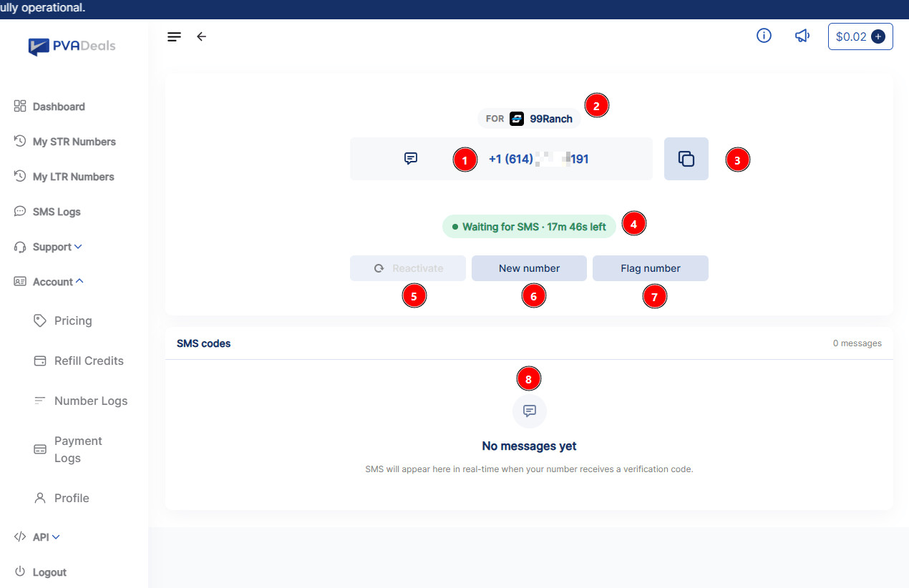Click the phone number +1 (614) text

[538, 159]
